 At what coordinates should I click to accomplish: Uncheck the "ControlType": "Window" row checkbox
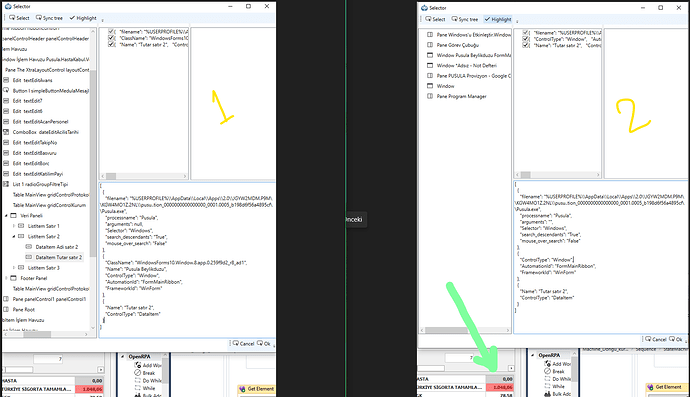[x=525, y=39]
